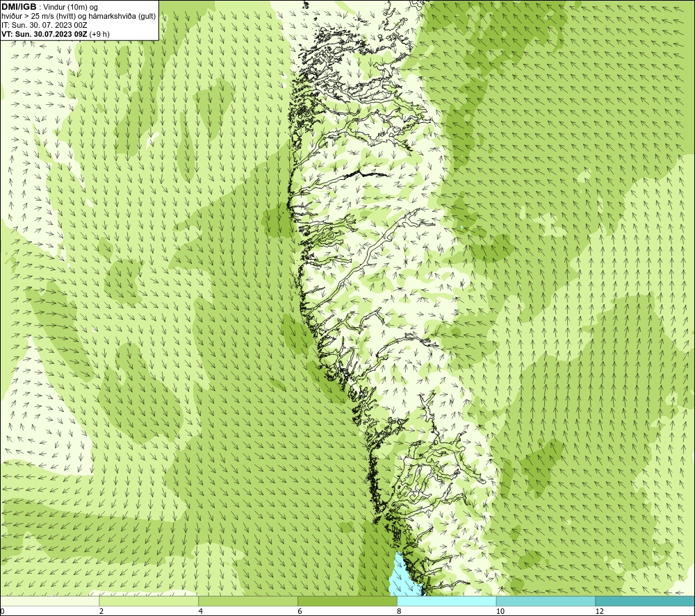Select the 'Vindur (10m) og' label
The height and width of the screenshot is (616, 695).
click(70, 8)
